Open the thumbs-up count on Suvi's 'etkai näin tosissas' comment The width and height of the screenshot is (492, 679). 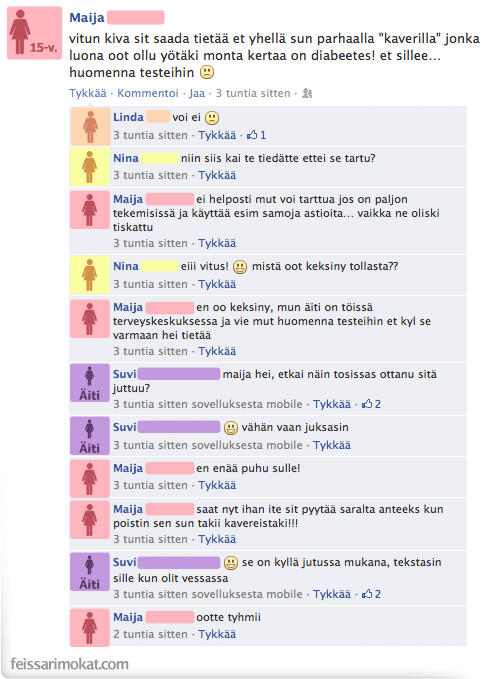click(x=371, y=404)
